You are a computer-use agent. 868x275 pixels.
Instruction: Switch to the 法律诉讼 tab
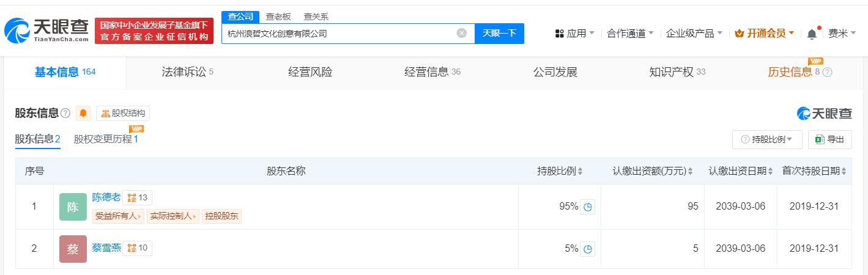click(x=188, y=72)
